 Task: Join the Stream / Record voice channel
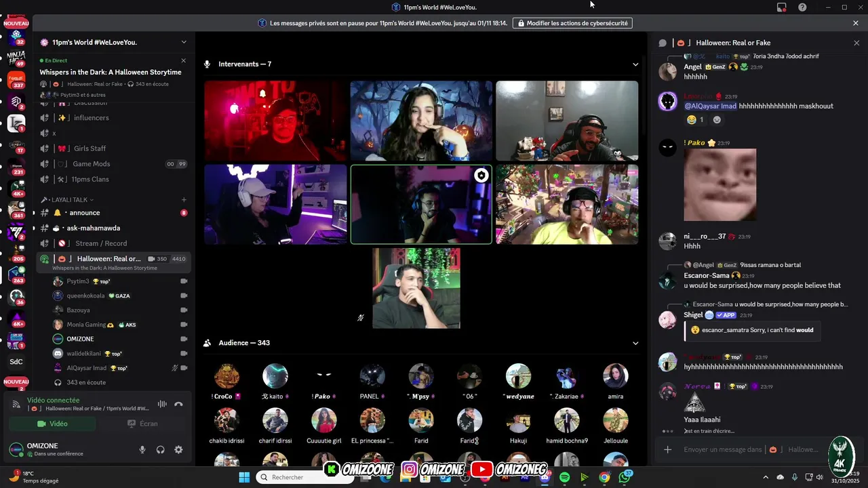(113, 243)
